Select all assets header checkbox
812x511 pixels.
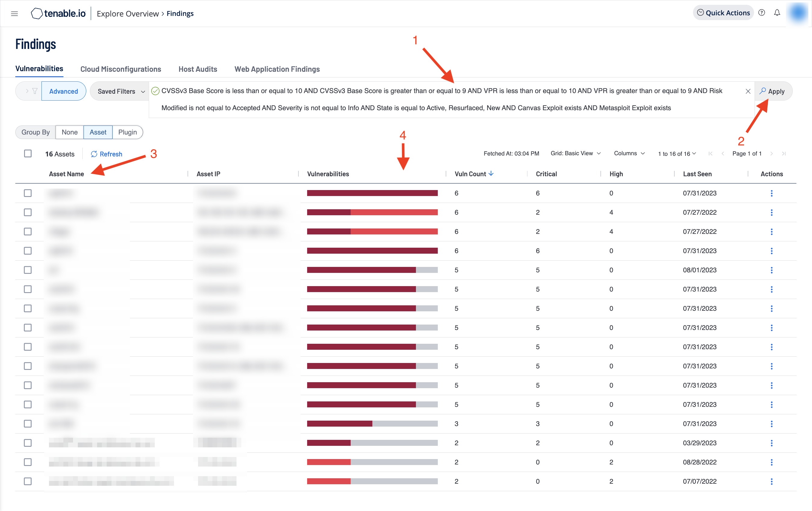click(28, 154)
